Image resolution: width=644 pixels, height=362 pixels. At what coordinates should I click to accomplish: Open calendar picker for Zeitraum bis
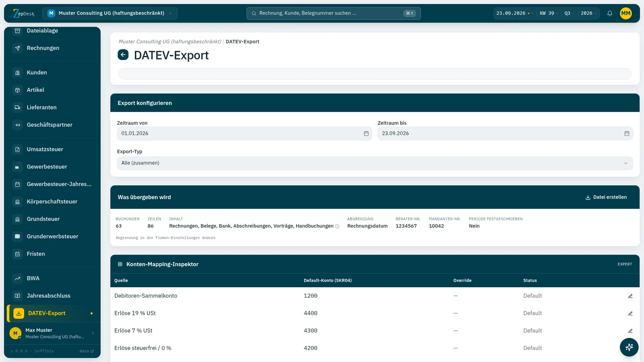tap(627, 134)
